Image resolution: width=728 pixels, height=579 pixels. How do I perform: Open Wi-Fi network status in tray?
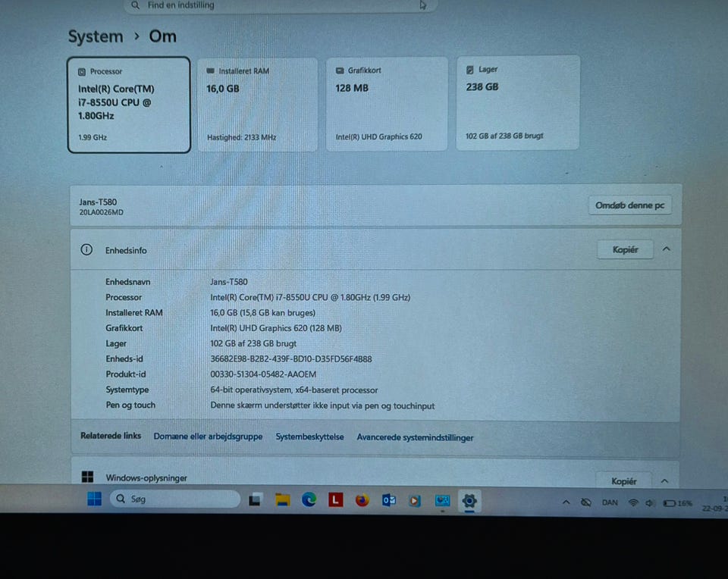point(632,503)
